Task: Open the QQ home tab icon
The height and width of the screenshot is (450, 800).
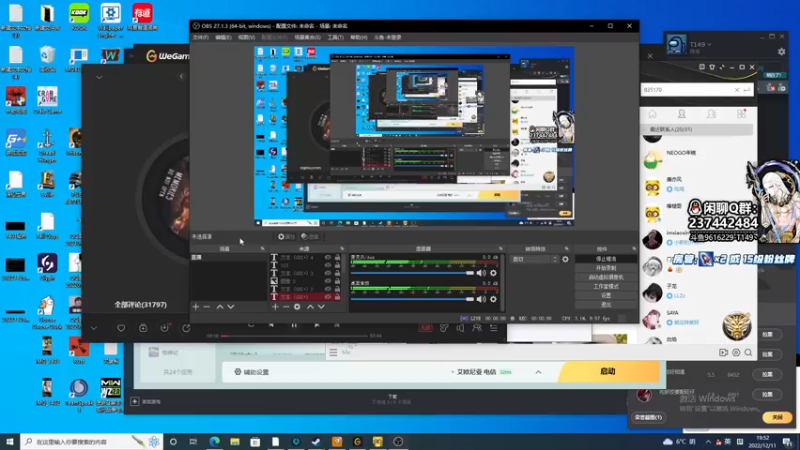Action: (x=653, y=114)
